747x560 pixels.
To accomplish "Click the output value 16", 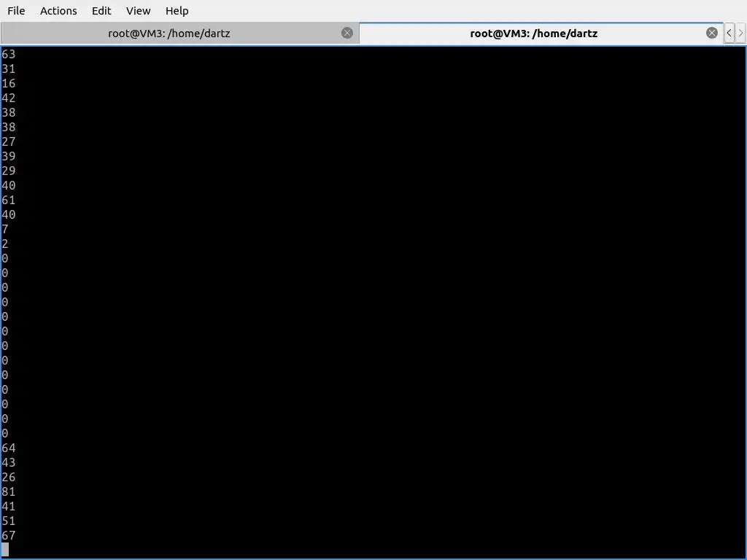I will (9, 83).
